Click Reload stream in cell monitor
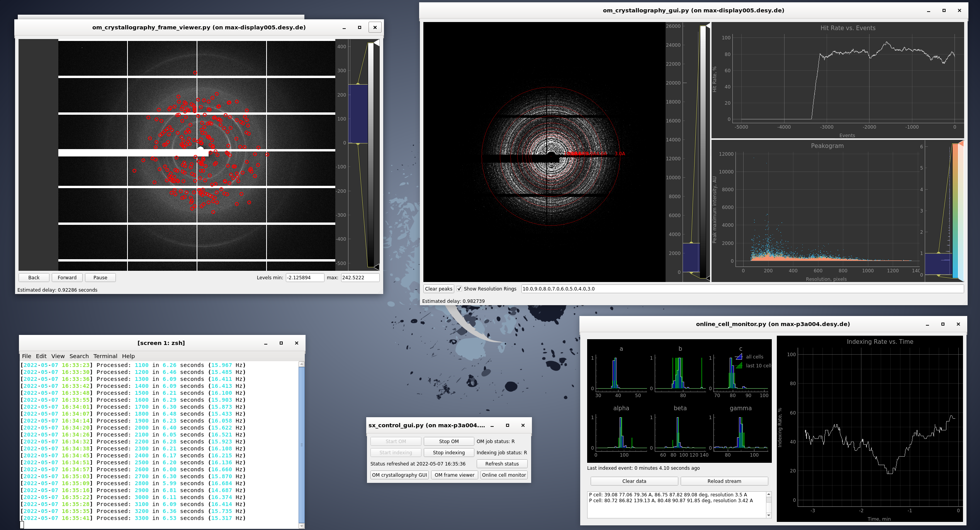The image size is (980, 530). coord(724,481)
